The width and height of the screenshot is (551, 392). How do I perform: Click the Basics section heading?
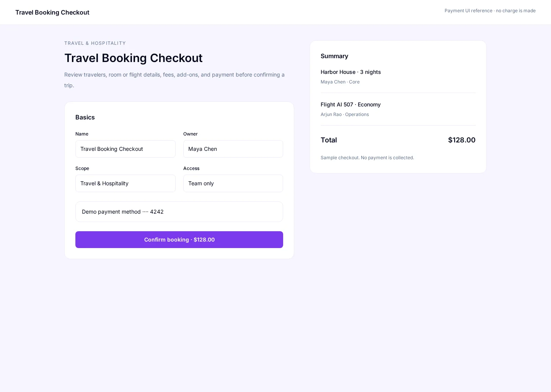85,118
